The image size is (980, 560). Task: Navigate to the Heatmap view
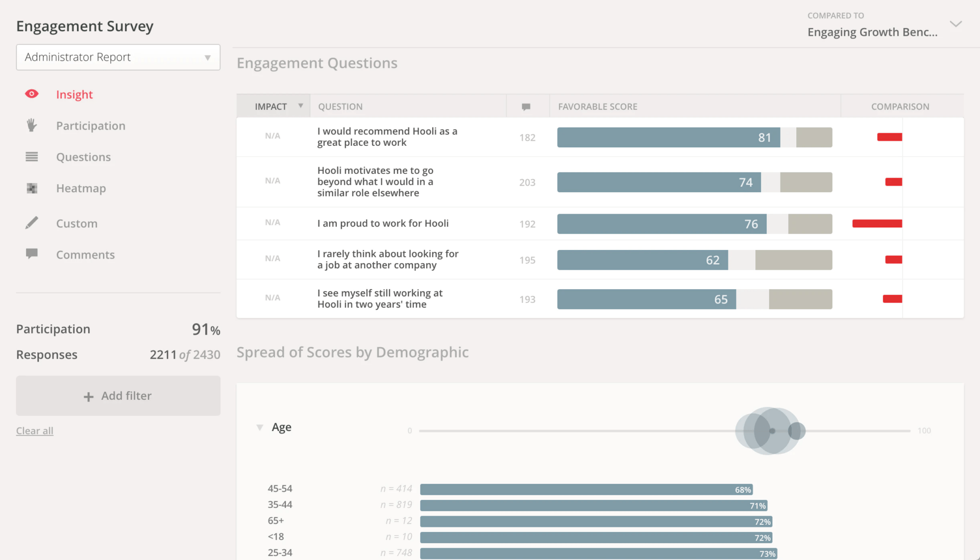coord(81,188)
